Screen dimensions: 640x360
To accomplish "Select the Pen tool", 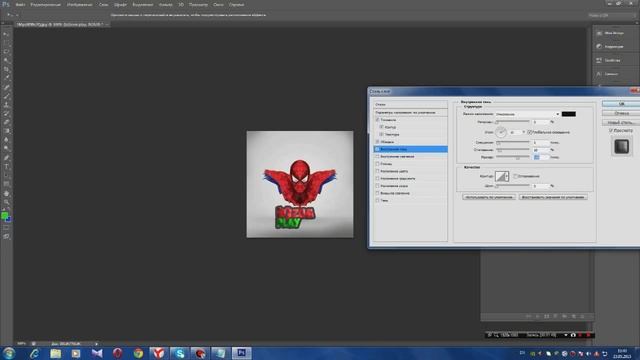I will click(6, 158).
